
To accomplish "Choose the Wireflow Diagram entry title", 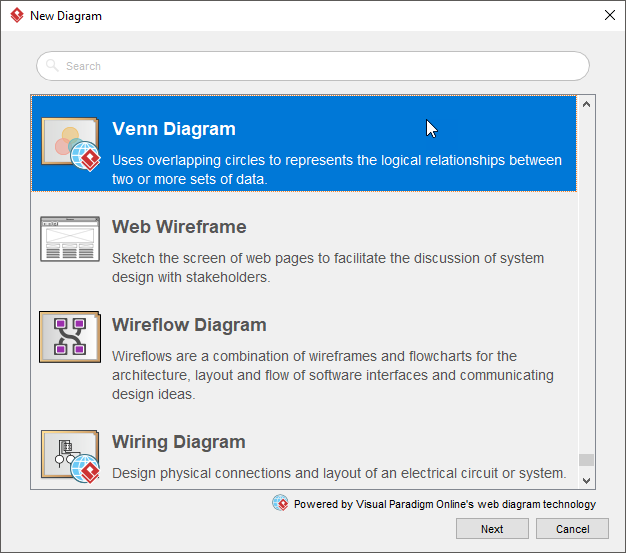I will click(189, 325).
